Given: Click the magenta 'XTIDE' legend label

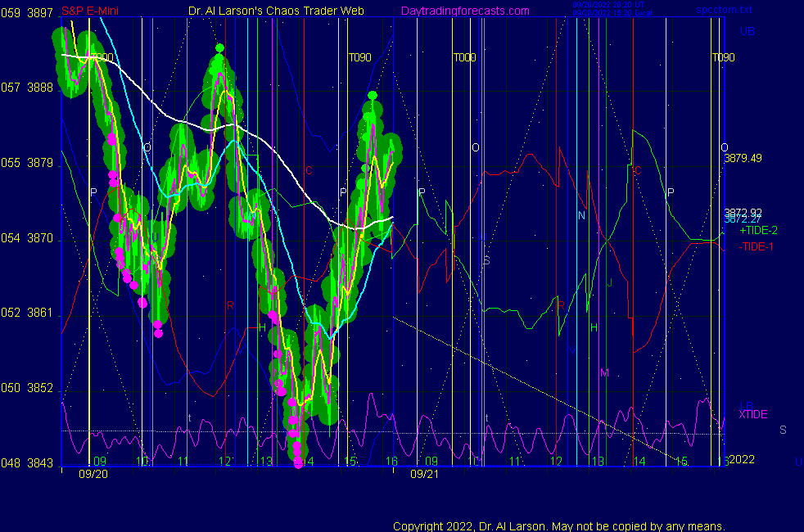Looking at the screenshot, I should point(752,414).
